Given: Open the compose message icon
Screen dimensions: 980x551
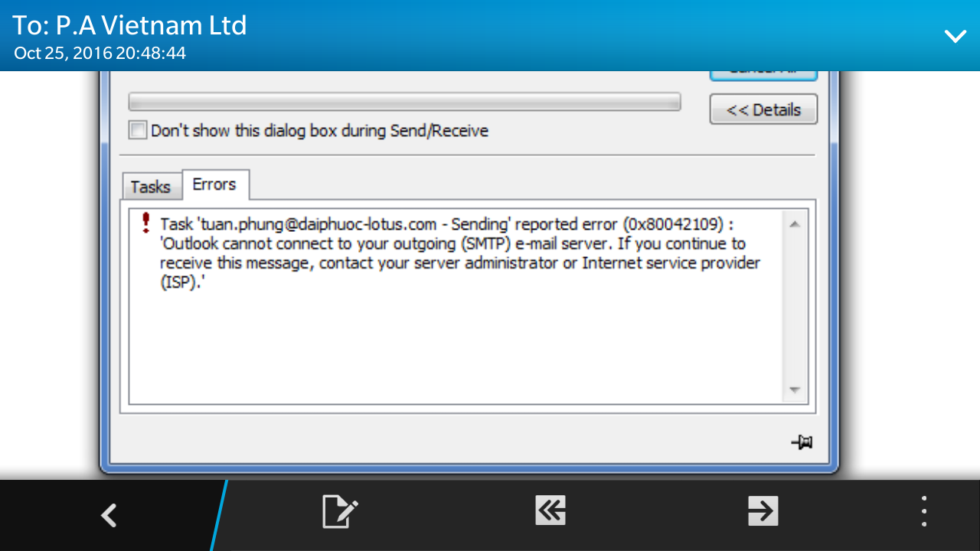Looking at the screenshot, I should 340,511.
